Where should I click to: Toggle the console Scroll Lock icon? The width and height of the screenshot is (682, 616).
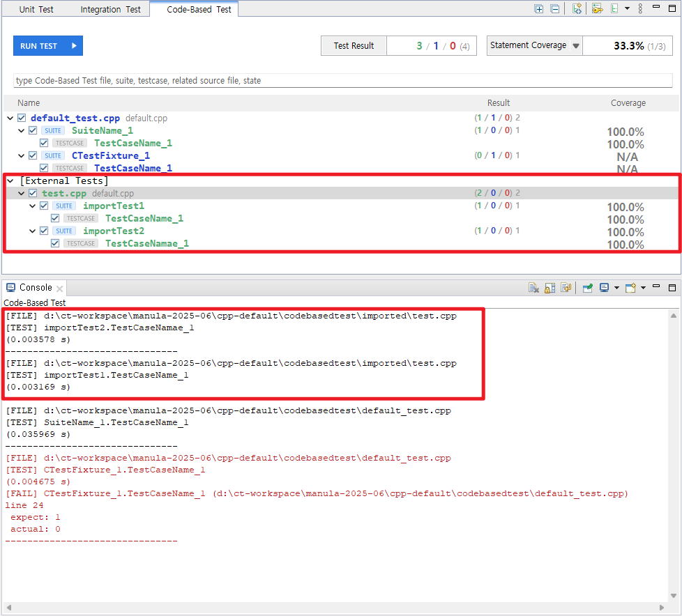[x=550, y=288]
